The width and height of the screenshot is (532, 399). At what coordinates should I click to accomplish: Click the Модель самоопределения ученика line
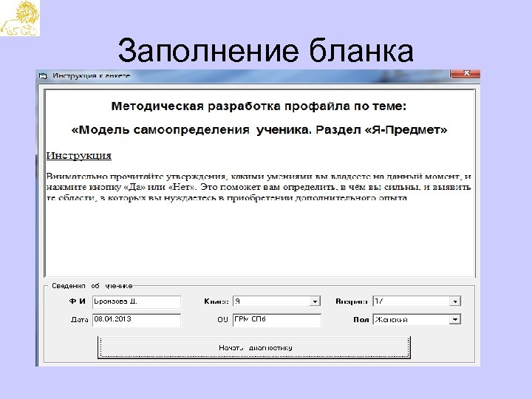259,129
